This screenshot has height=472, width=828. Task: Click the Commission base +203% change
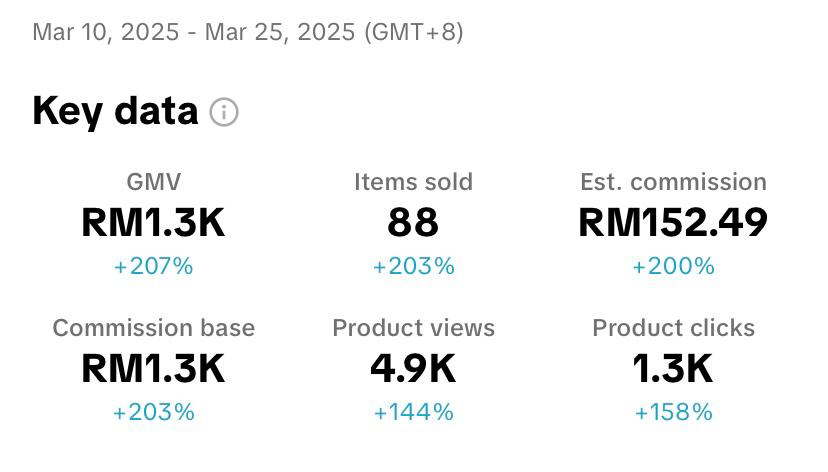[x=154, y=412]
